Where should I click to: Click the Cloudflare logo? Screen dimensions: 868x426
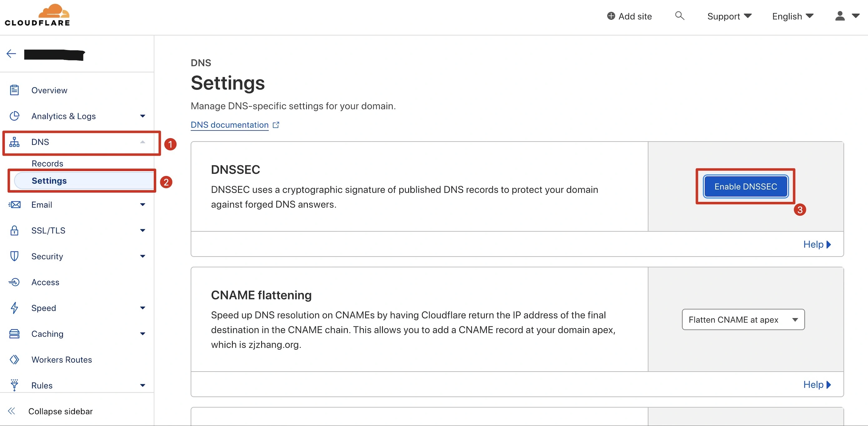coord(37,15)
